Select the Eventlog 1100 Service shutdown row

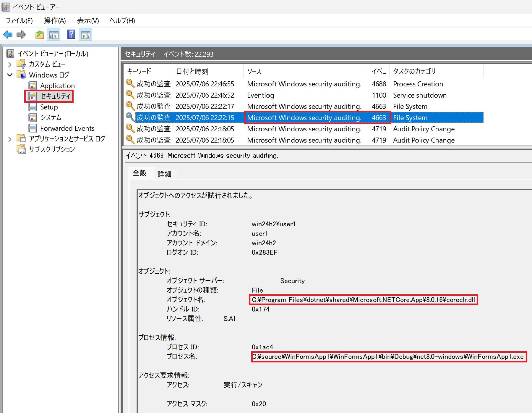pos(304,95)
